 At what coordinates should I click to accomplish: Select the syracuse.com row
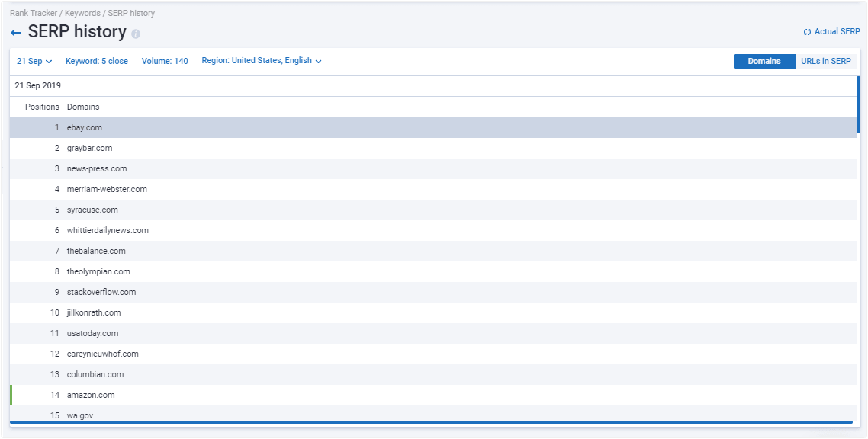(433, 210)
